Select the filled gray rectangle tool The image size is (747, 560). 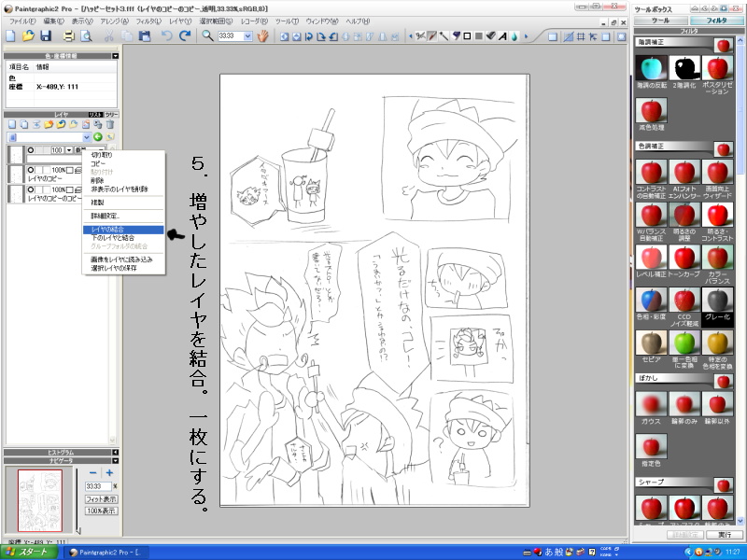pos(479,36)
